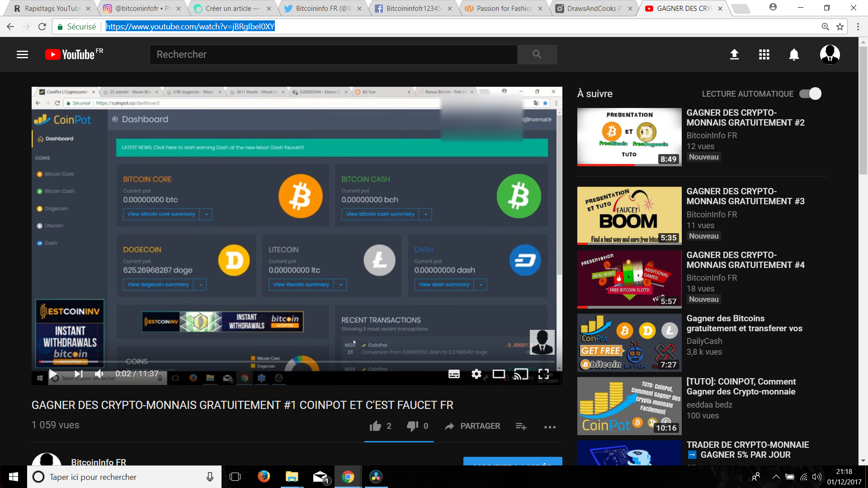Open the YouTube hamburger menu
This screenshot has width=868, height=488.
22,54
